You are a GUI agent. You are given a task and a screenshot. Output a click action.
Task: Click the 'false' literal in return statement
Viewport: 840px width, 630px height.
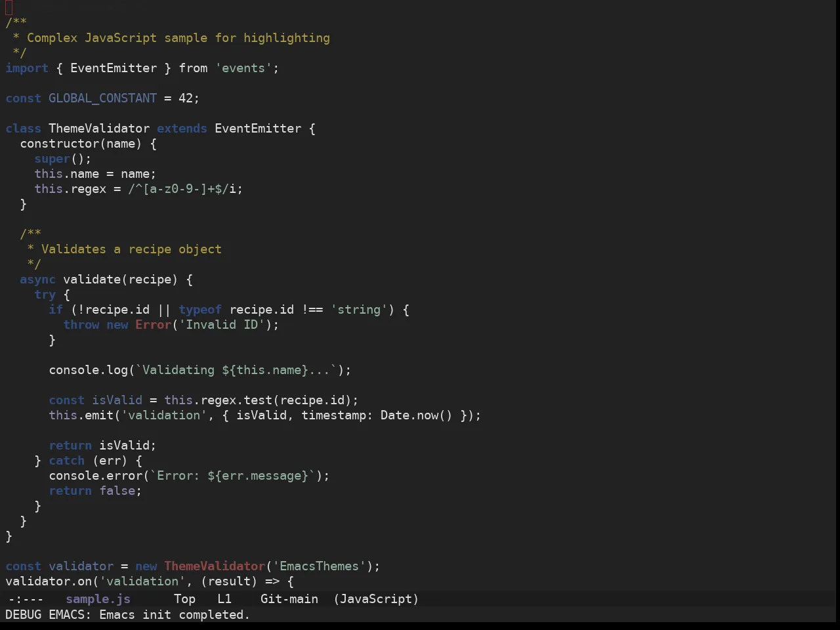point(117,490)
